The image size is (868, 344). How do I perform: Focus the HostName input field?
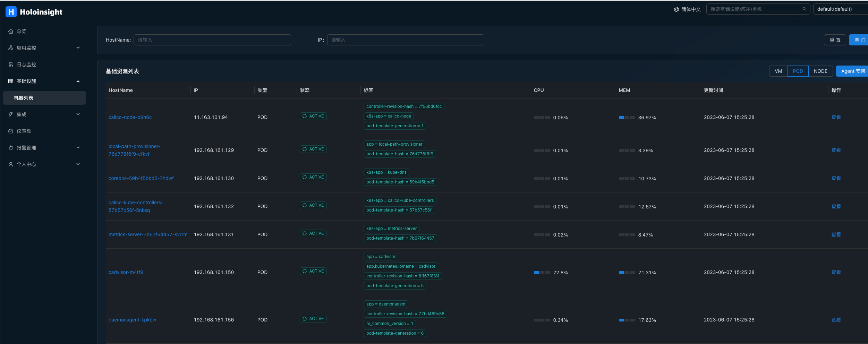click(x=212, y=40)
